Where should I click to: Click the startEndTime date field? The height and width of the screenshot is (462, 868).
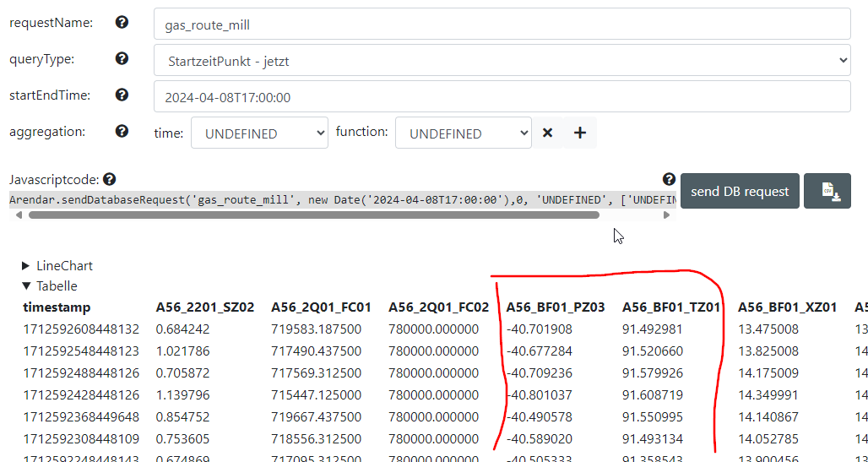coord(502,96)
